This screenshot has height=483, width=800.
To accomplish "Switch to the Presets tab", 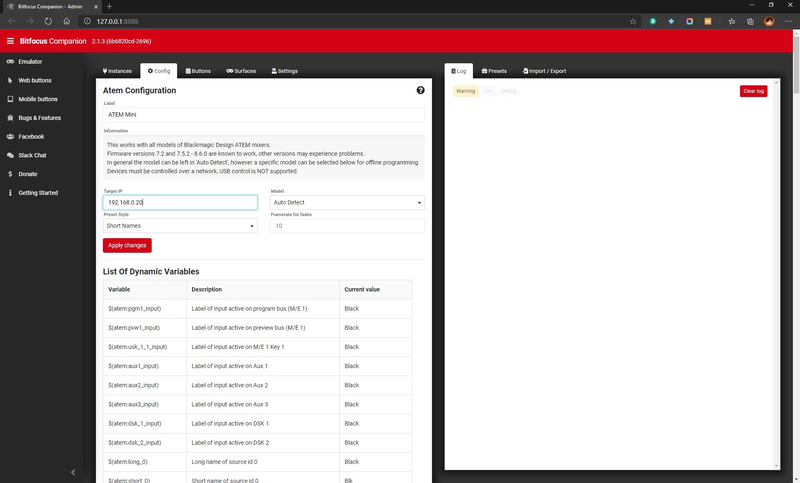I will point(494,71).
